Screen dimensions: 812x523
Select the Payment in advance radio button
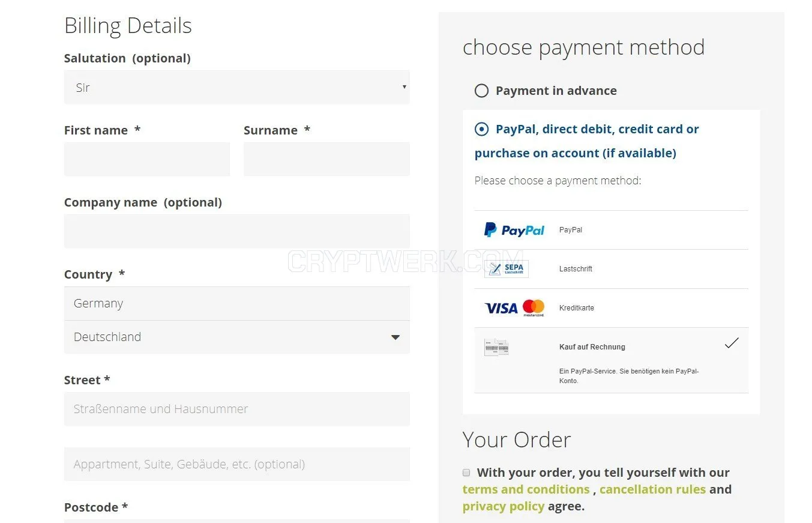coord(481,91)
